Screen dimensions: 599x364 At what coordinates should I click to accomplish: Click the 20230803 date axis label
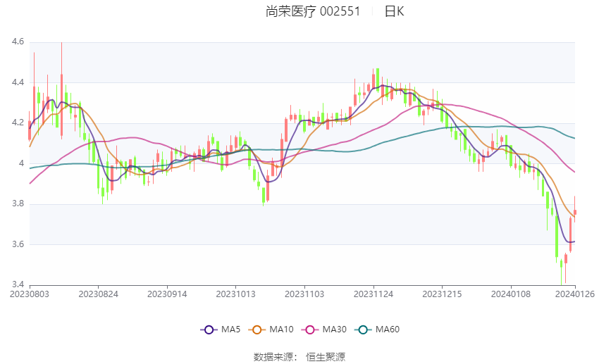pos(30,294)
